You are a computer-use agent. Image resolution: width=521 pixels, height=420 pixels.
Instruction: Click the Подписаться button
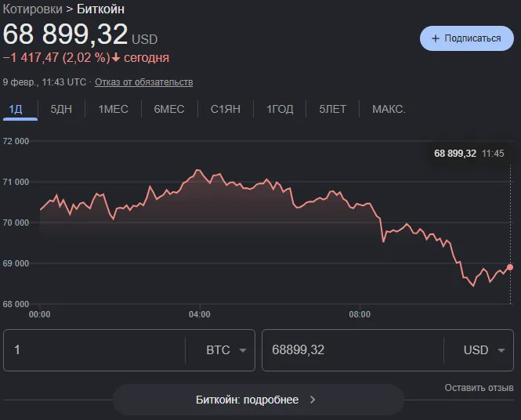coord(466,38)
